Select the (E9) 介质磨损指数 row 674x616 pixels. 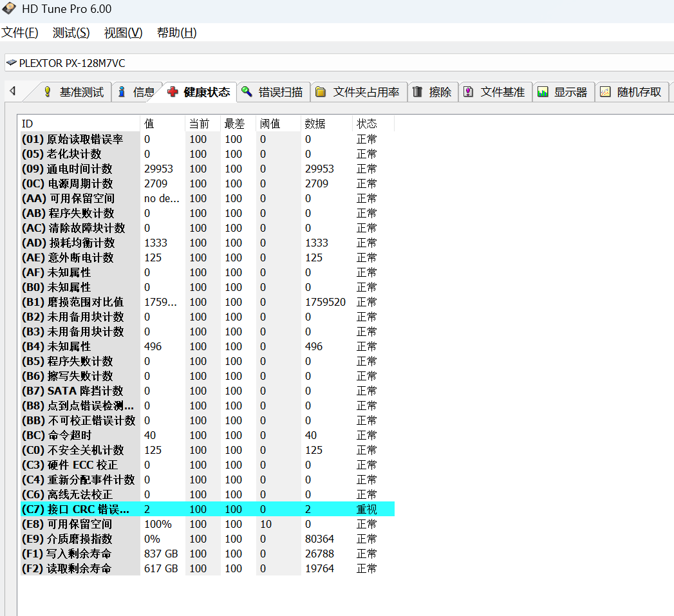click(x=207, y=539)
